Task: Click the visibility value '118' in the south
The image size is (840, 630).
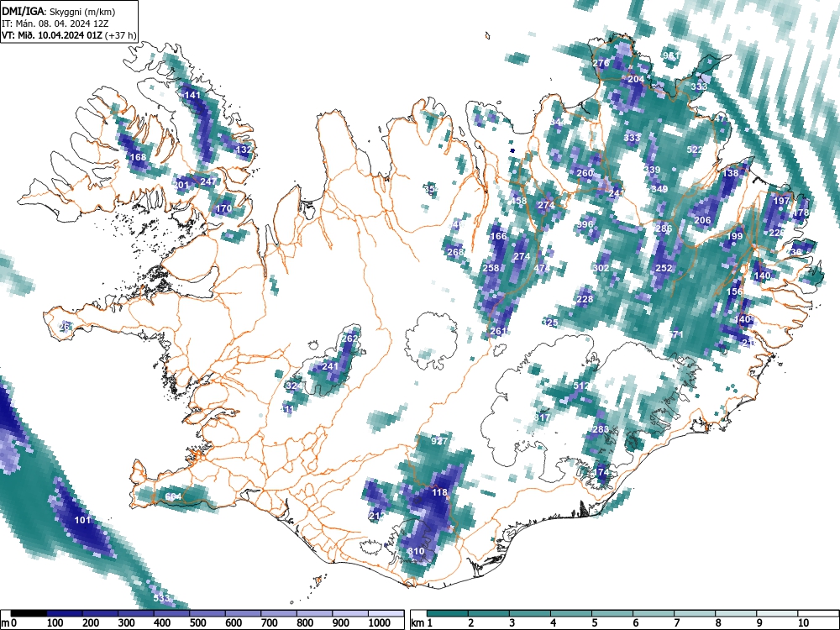Action: (x=439, y=492)
